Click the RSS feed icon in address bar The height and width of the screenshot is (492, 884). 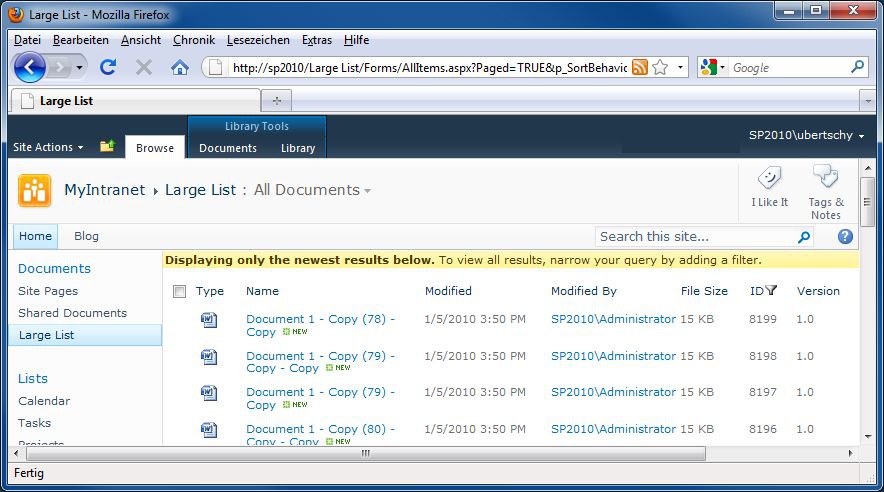click(x=639, y=67)
